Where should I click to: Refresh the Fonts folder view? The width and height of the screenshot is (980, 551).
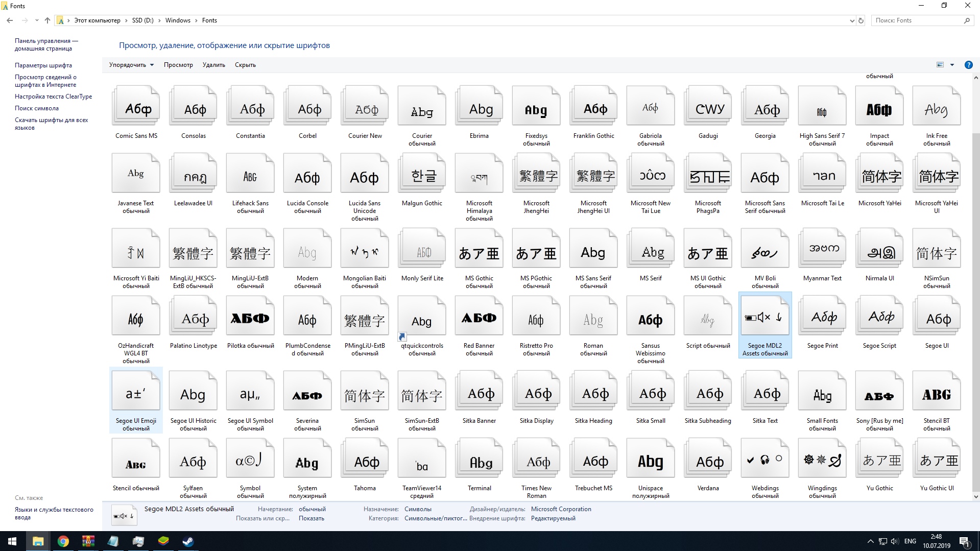click(x=861, y=20)
